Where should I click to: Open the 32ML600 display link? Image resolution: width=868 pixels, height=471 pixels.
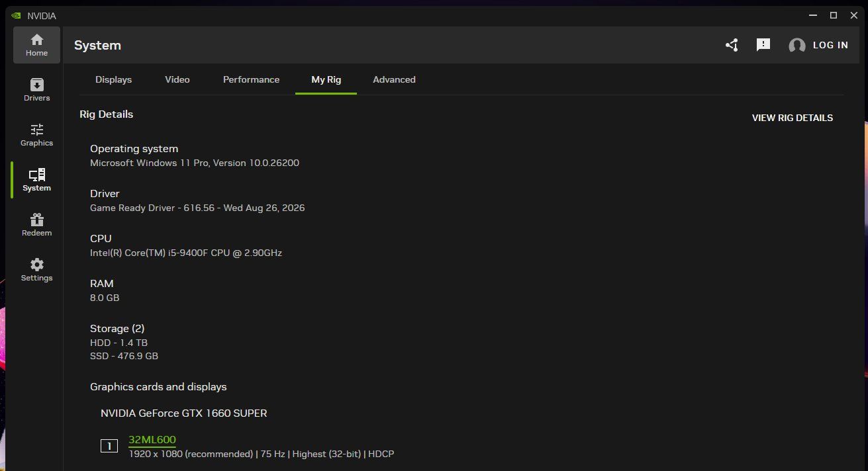pyautogui.click(x=152, y=440)
